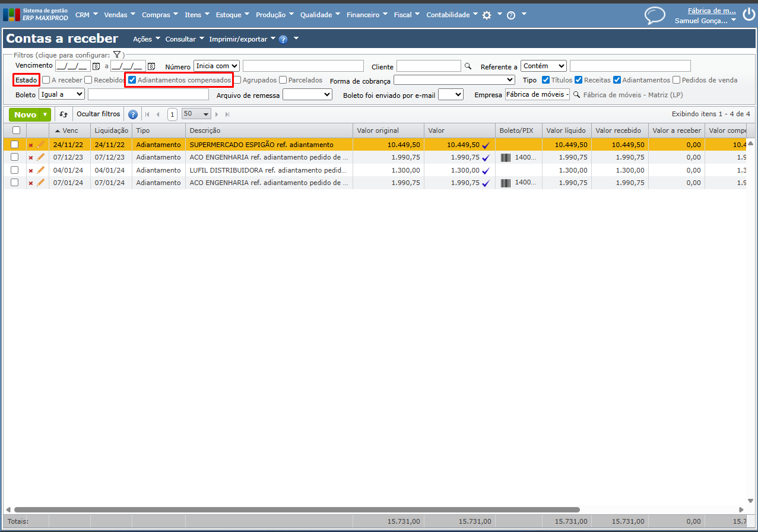
Task: Open the Financeiro menu
Action: [x=367, y=15]
